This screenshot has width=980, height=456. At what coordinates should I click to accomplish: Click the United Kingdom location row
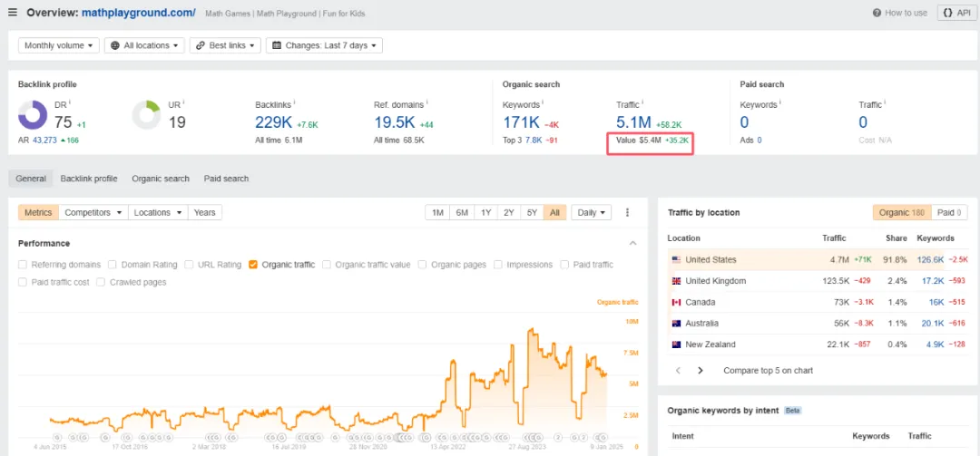[x=818, y=281]
